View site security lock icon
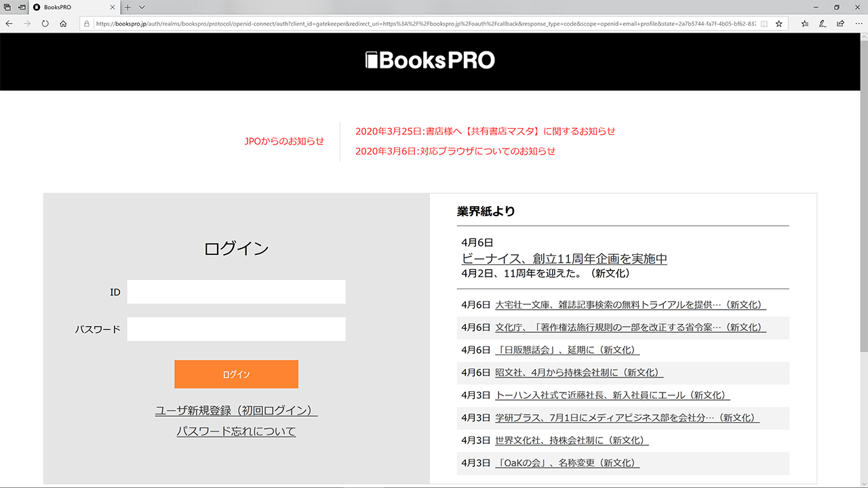 (x=87, y=23)
